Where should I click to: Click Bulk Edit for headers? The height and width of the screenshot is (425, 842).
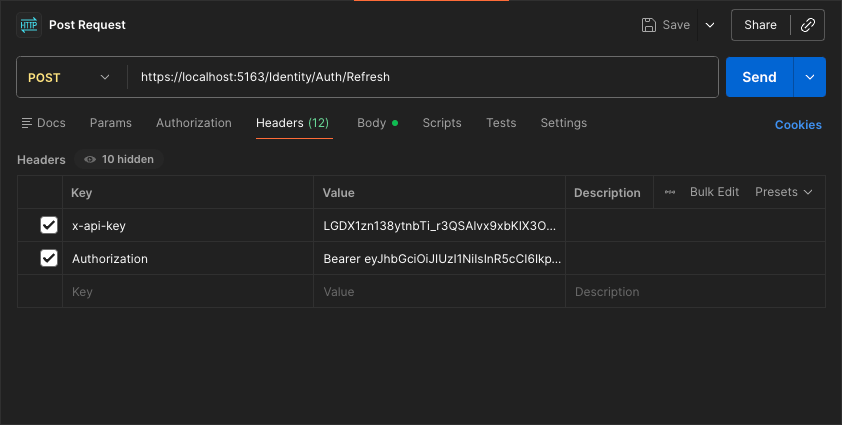714,192
